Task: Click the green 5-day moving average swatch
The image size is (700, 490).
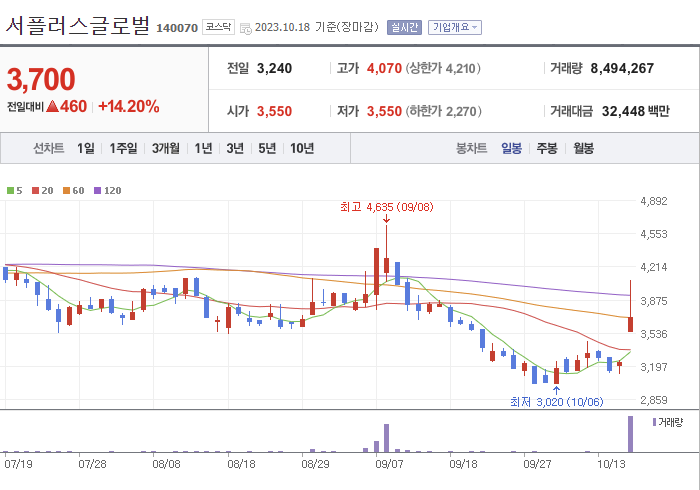Action: (x=10, y=191)
